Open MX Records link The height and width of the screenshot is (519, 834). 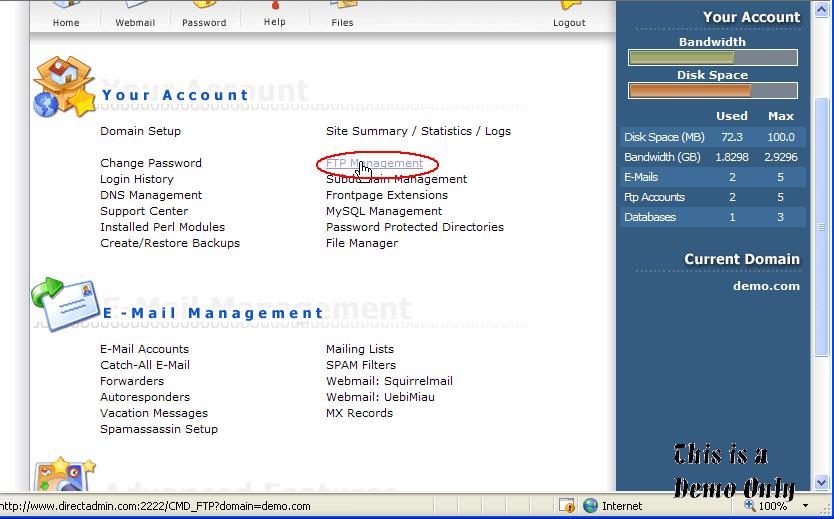(x=359, y=413)
